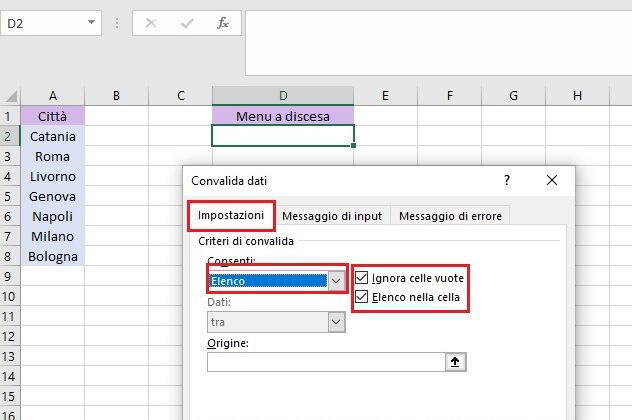Select row 12 header
This screenshot has width=632, height=420.
pyautogui.click(x=10, y=336)
